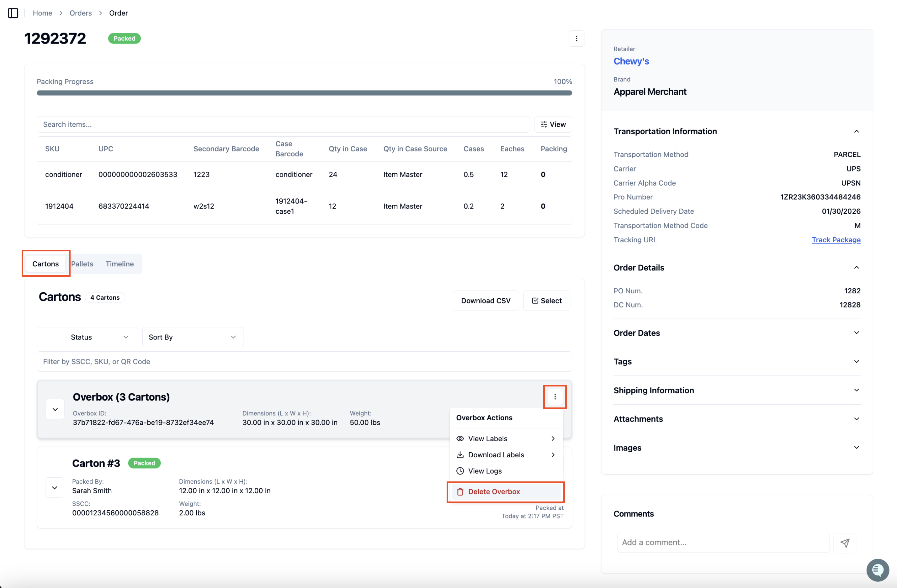Viewport: 897px width, 588px height.
Task: Expand Carton #3 details chevron
Action: coord(55,487)
